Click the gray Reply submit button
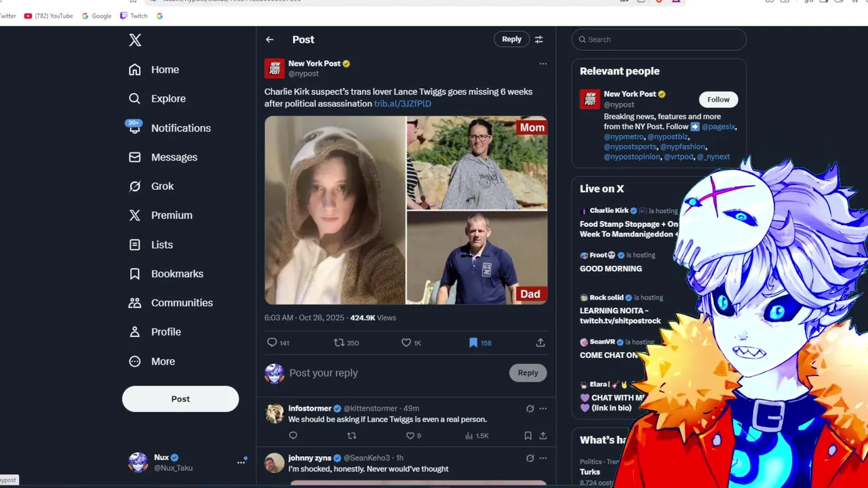The height and width of the screenshot is (488, 868). pos(528,373)
